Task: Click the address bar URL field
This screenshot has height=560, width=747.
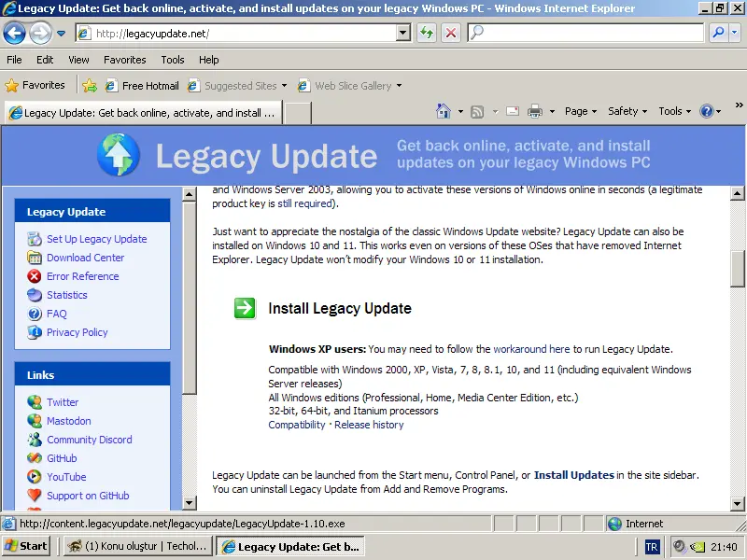Action: click(237, 34)
